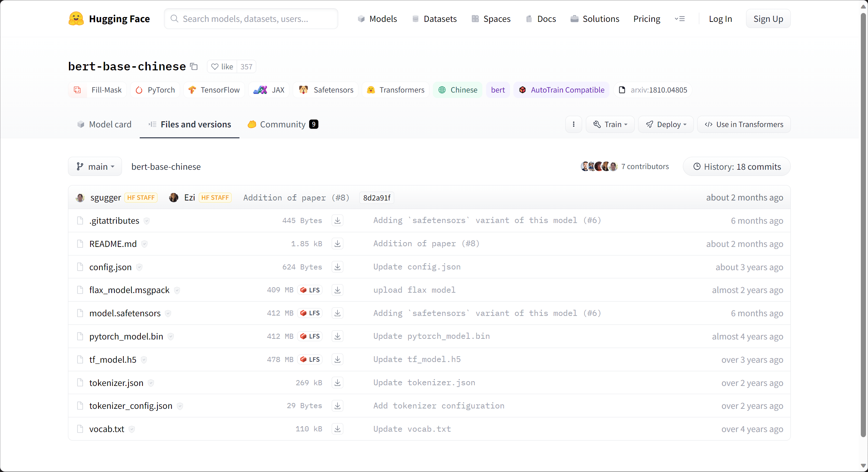Viewport: 868px width, 472px height.
Task: Download tf_model.h5 file
Action: click(x=337, y=360)
